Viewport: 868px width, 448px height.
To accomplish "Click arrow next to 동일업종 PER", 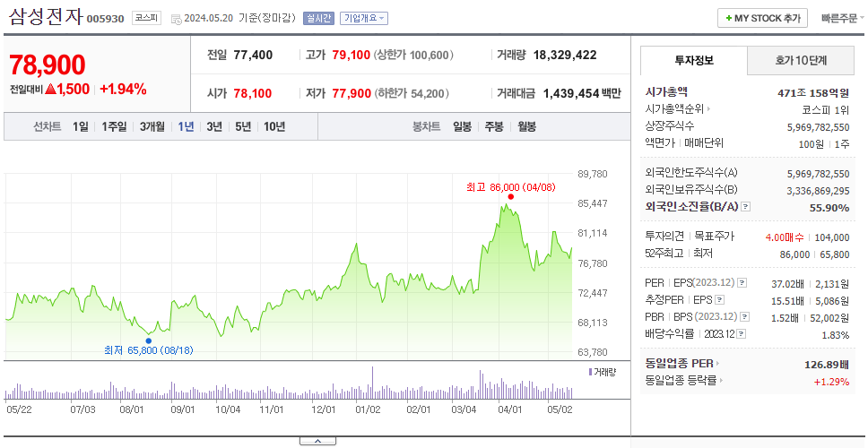I will point(718,364).
